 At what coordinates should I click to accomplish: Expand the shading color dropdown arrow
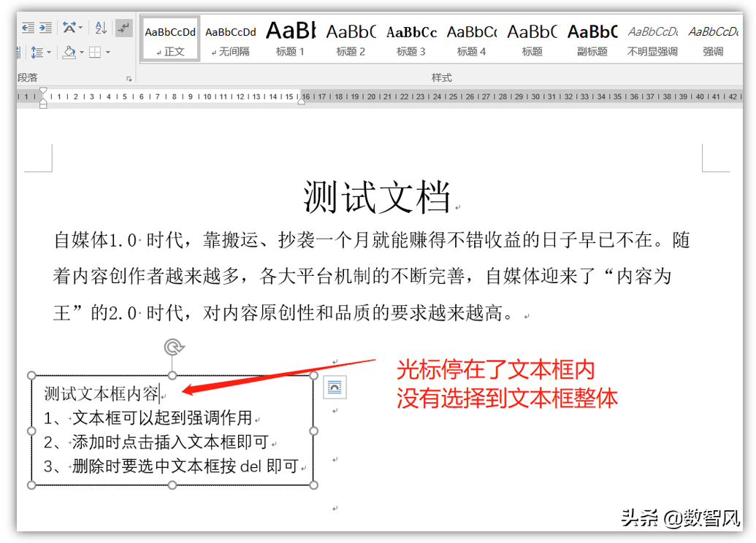82,52
